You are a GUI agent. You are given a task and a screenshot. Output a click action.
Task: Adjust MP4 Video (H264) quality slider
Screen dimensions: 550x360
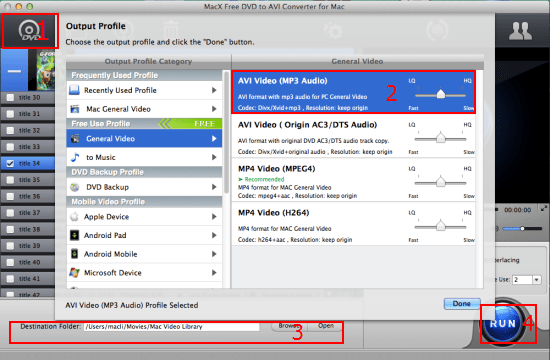click(441, 226)
